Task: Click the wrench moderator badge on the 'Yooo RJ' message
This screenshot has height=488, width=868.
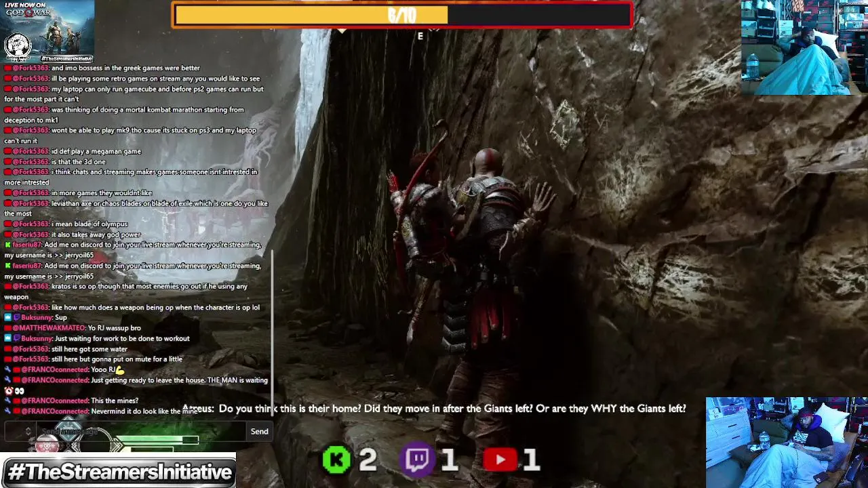Action: [x=7, y=369]
